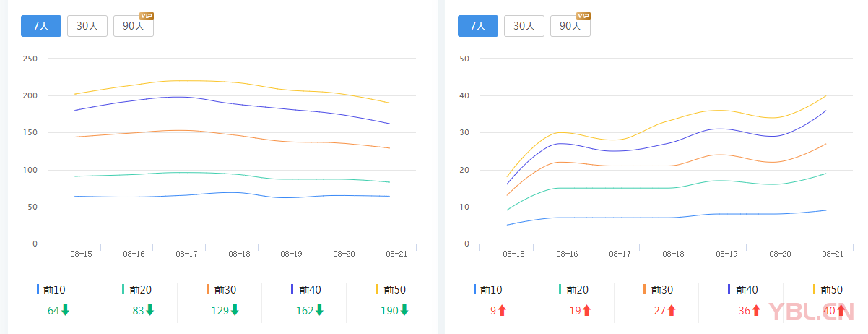This screenshot has height=334, width=868.
Task: Toggle the 前10 series in left chart legend
Action: (x=52, y=290)
